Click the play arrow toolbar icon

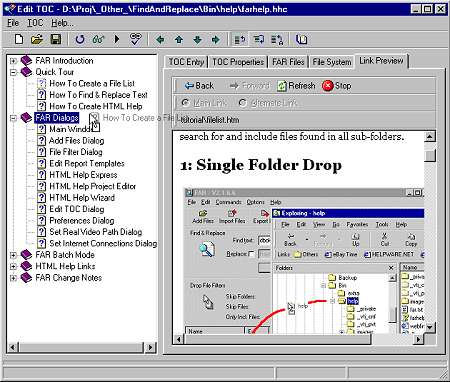click(x=117, y=39)
